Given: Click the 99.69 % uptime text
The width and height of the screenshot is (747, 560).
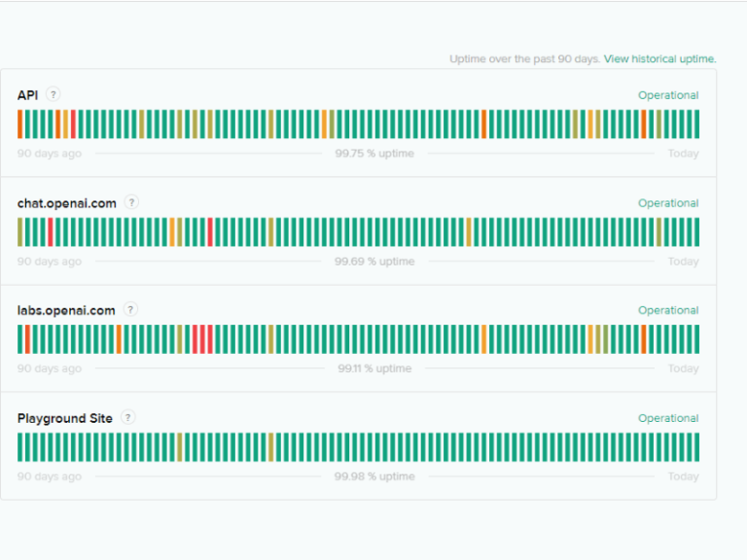Looking at the screenshot, I should (x=374, y=262).
